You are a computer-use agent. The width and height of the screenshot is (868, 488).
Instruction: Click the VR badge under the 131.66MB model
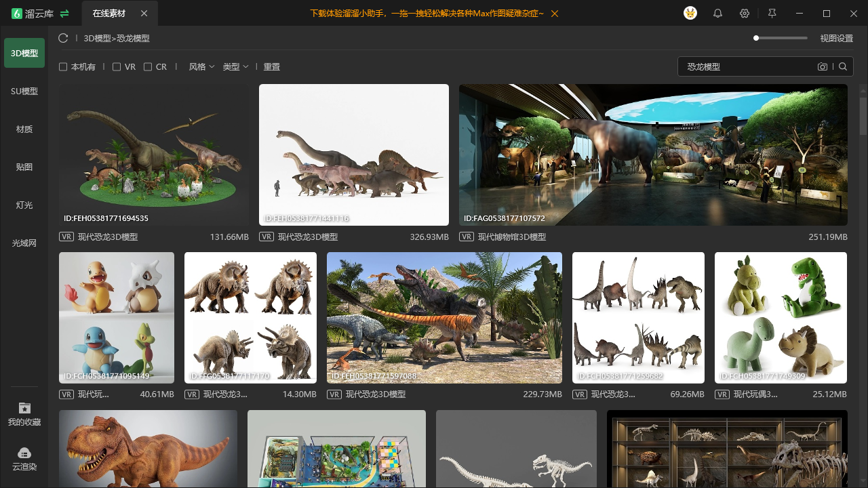66,237
